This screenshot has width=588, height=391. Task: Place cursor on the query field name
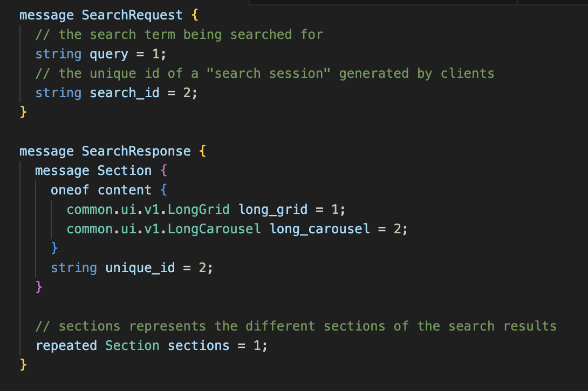(x=109, y=55)
